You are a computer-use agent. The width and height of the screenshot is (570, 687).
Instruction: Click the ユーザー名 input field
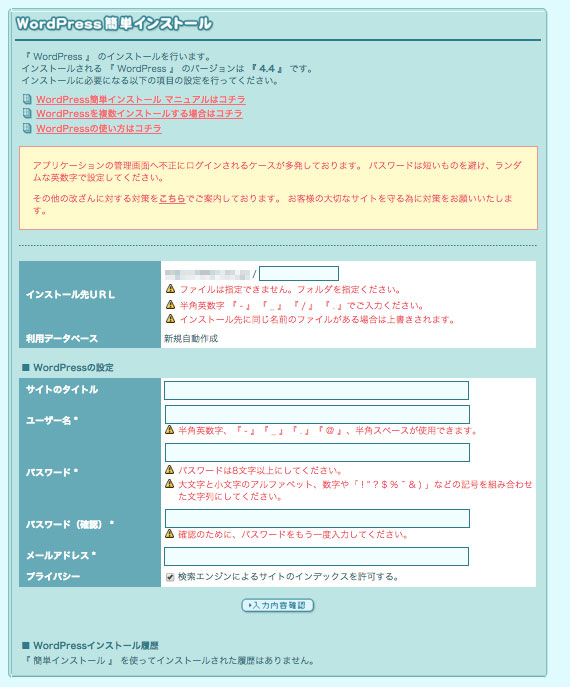[x=317, y=414]
